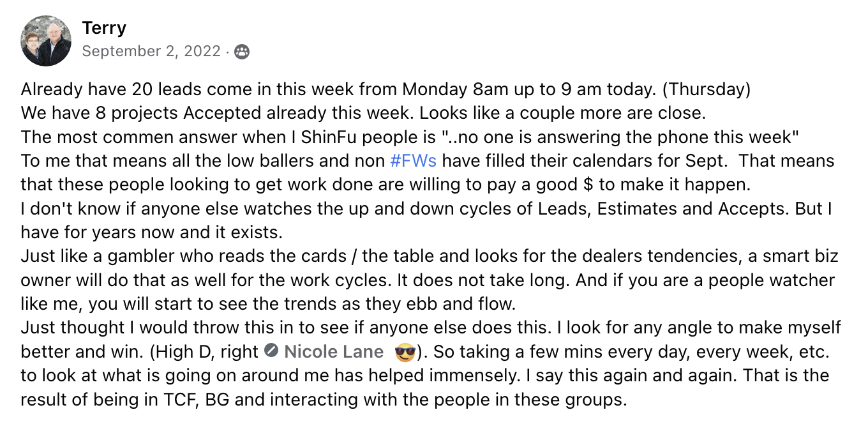Click the Nicole Lane mention
Image resolution: width=868 pixels, height=426 pixels.
pyautogui.click(x=334, y=352)
